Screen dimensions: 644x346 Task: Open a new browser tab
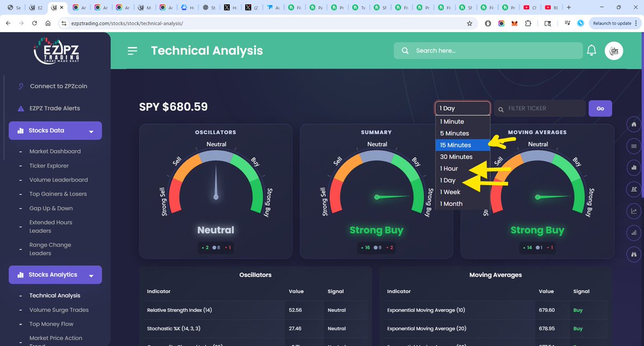click(x=569, y=8)
